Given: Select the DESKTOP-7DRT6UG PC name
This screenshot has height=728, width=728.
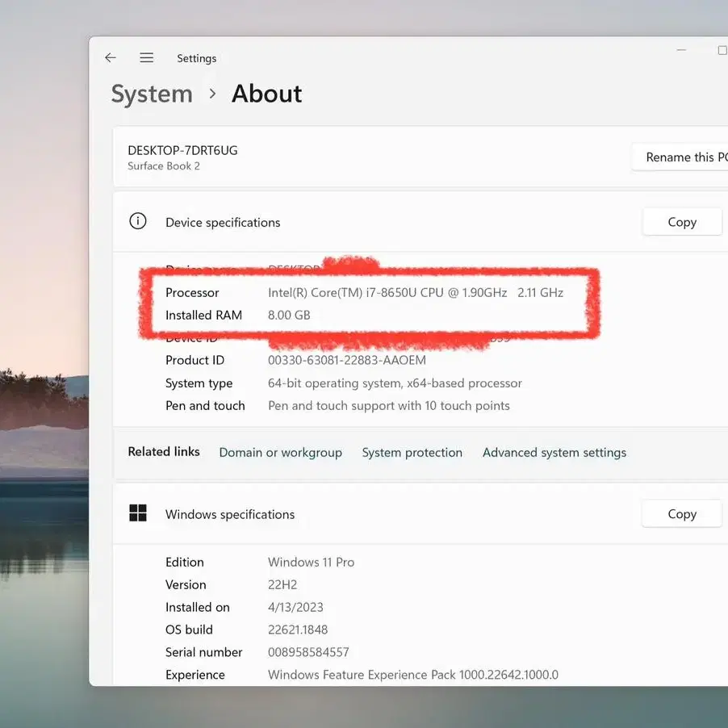Looking at the screenshot, I should (x=182, y=150).
